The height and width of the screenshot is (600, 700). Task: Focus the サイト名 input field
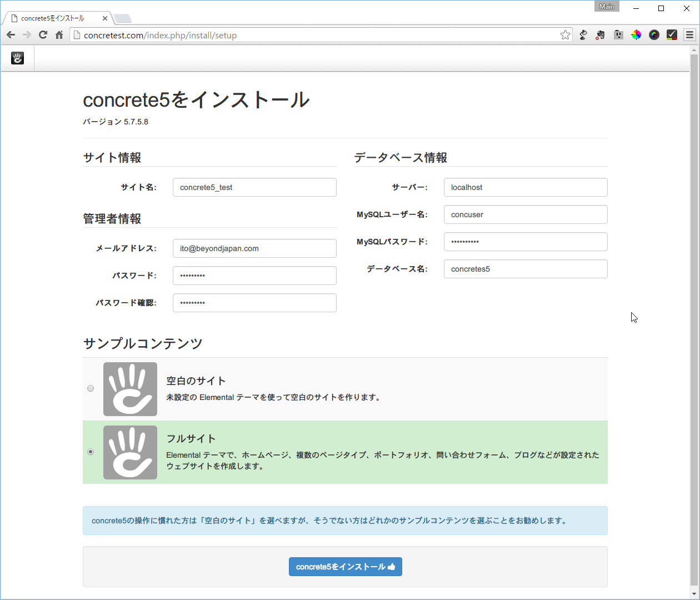click(x=254, y=187)
